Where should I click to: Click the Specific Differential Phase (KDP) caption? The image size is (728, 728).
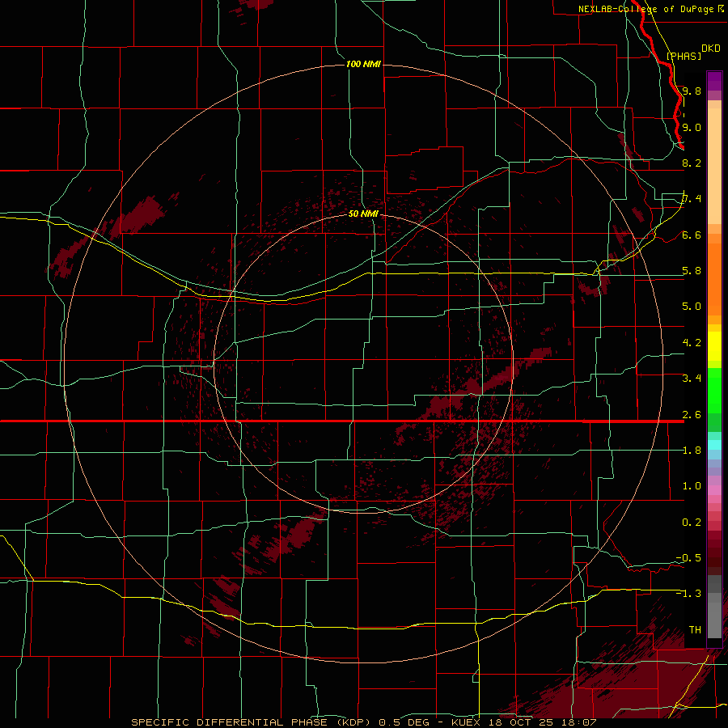tap(253, 722)
